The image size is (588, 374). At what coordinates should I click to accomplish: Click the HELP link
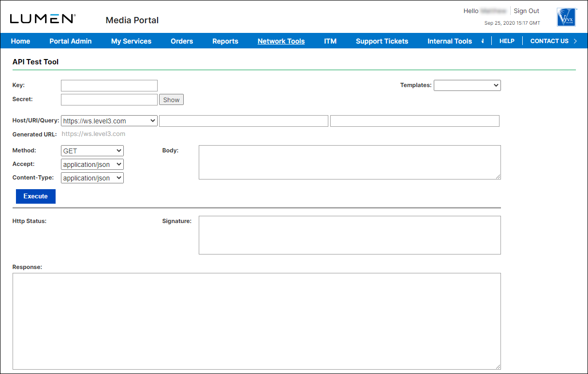click(x=507, y=41)
